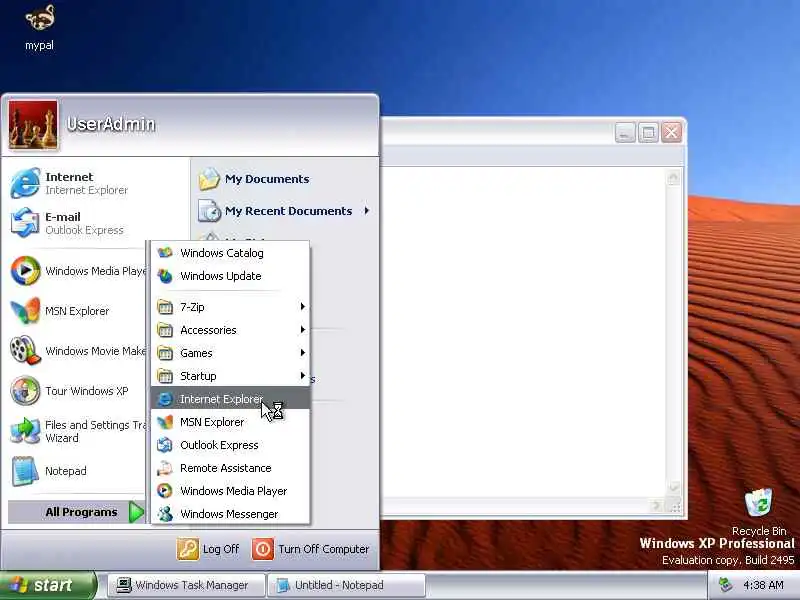
Task: Click the Windows Update globe icon
Action: pyautogui.click(x=165, y=276)
